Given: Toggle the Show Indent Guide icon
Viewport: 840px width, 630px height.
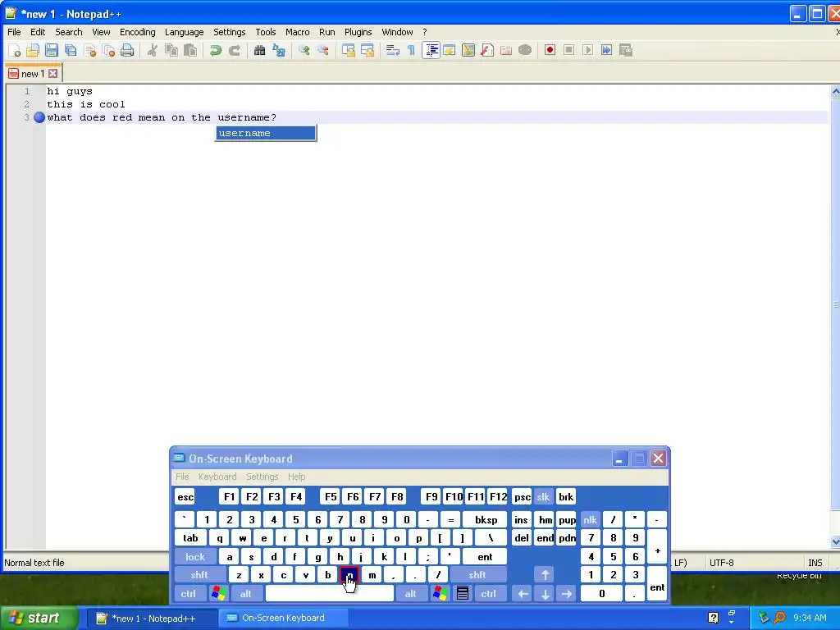Looking at the screenshot, I should coord(431,50).
